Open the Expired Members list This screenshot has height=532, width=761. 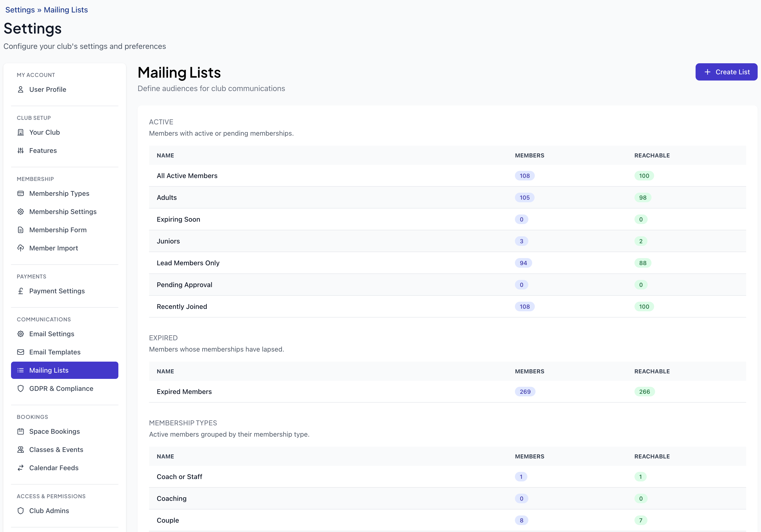click(447, 392)
